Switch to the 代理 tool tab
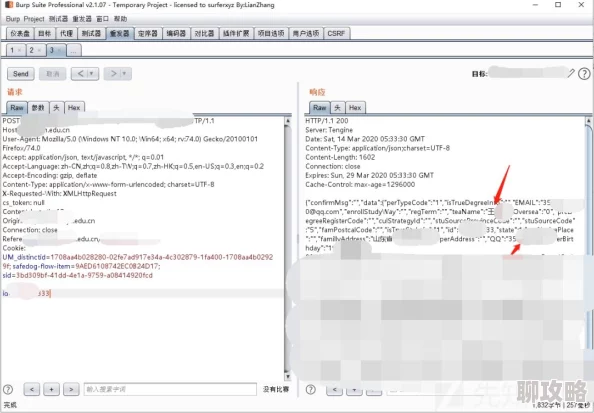 pyautogui.click(x=66, y=33)
